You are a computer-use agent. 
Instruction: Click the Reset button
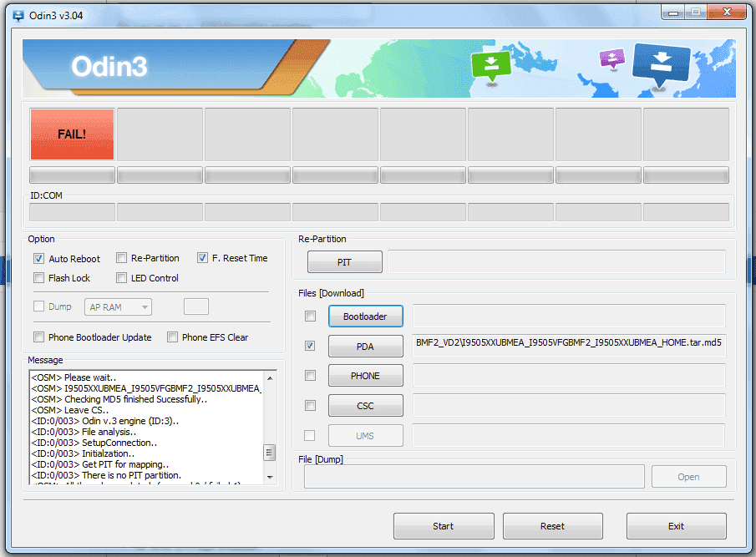pyautogui.click(x=552, y=525)
